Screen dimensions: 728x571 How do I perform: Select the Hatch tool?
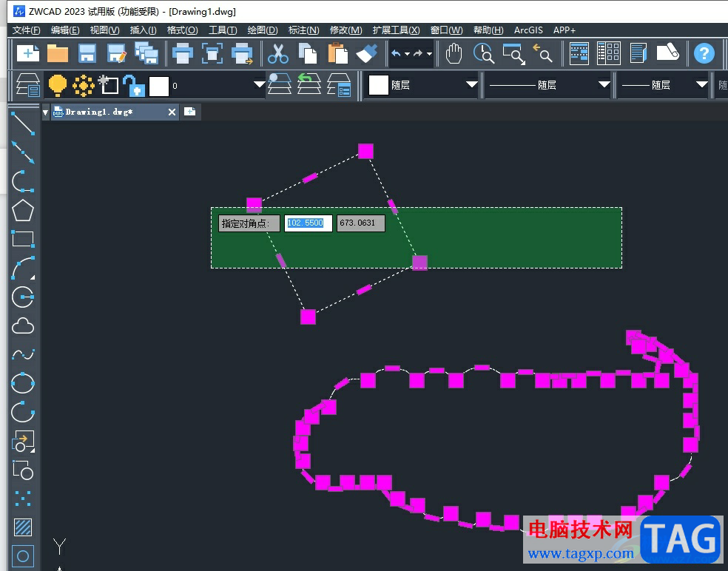pyautogui.click(x=23, y=527)
